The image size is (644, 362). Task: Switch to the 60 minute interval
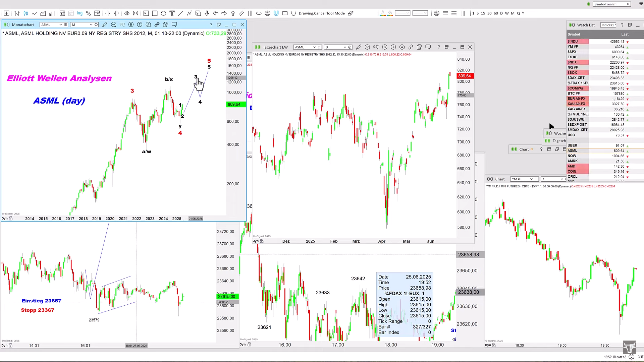pos(496,13)
